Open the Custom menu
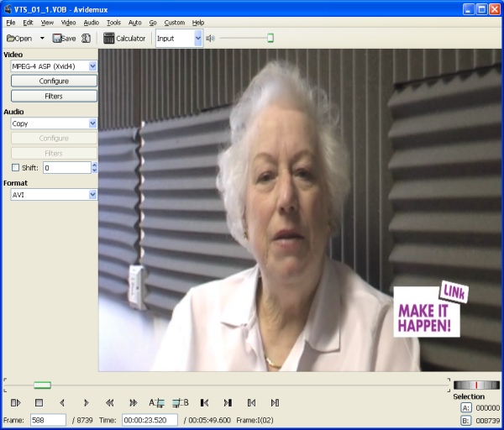Image resolution: width=504 pixels, height=430 pixels. (175, 23)
